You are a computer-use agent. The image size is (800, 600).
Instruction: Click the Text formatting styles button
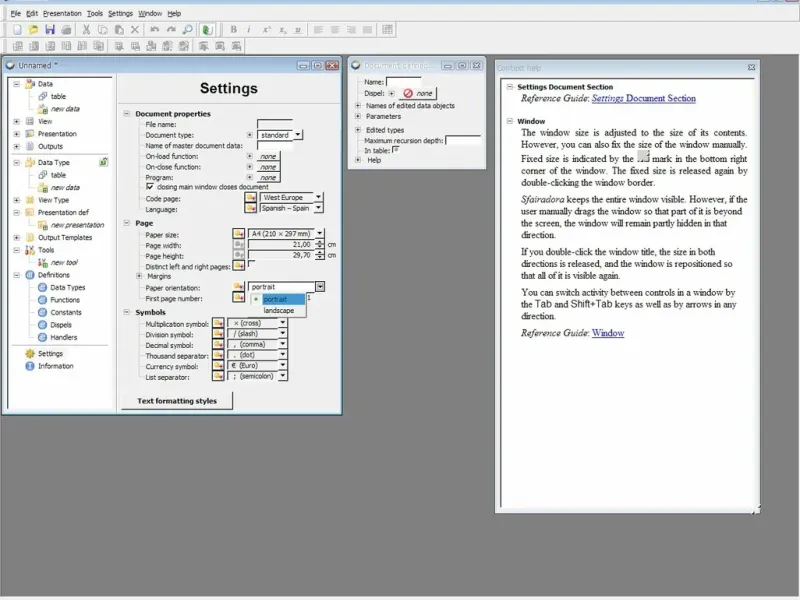[x=176, y=401]
